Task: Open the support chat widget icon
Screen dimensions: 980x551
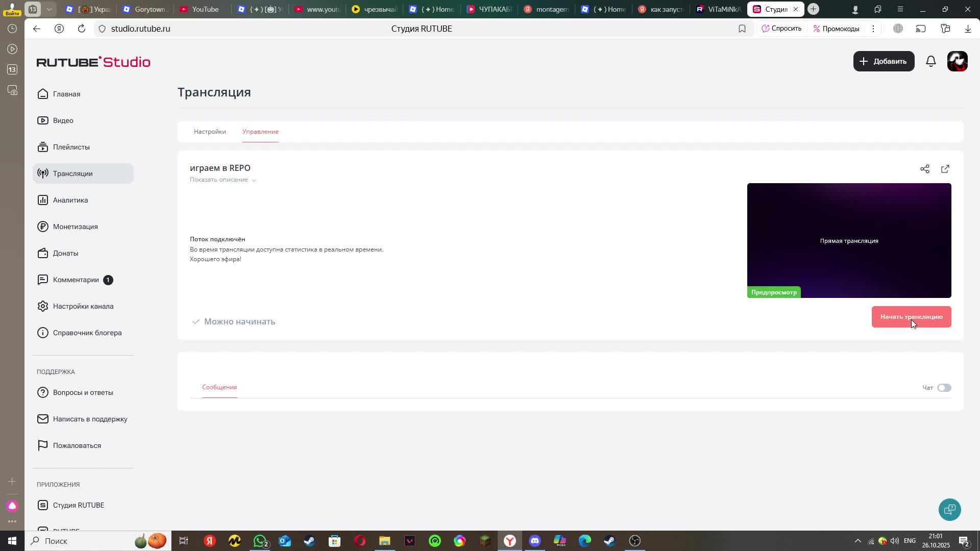Action: pyautogui.click(x=949, y=509)
